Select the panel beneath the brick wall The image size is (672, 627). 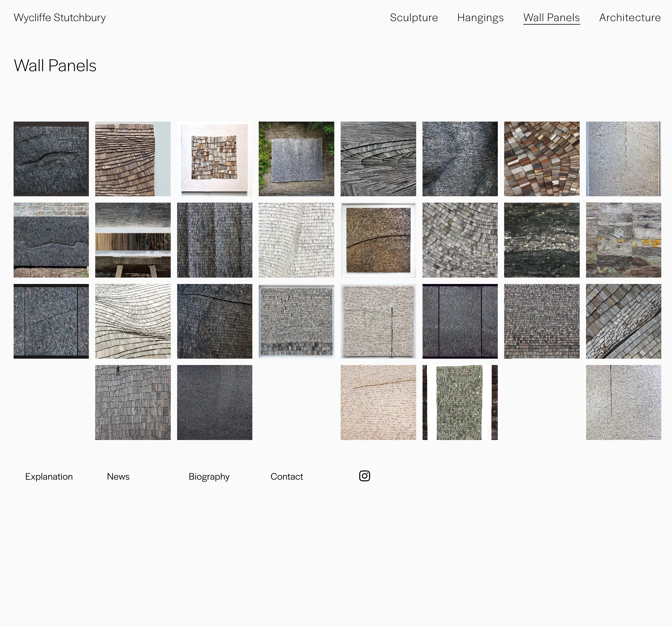pyautogui.click(x=51, y=240)
